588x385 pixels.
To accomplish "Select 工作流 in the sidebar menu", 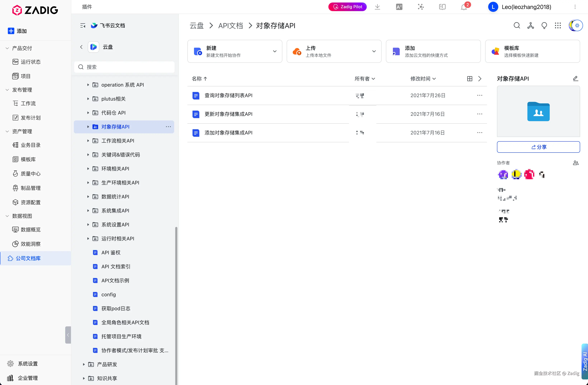I will click(x=28, y=103).
